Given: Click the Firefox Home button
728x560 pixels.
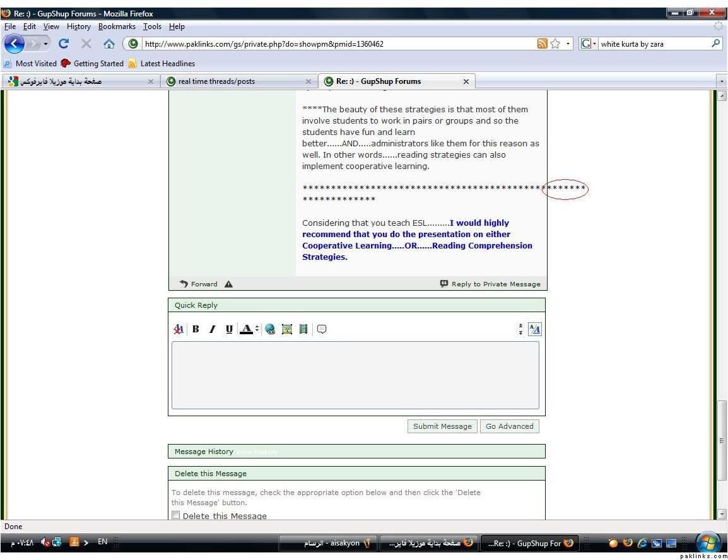Looking at the screenshot, I should pos(109,44).
